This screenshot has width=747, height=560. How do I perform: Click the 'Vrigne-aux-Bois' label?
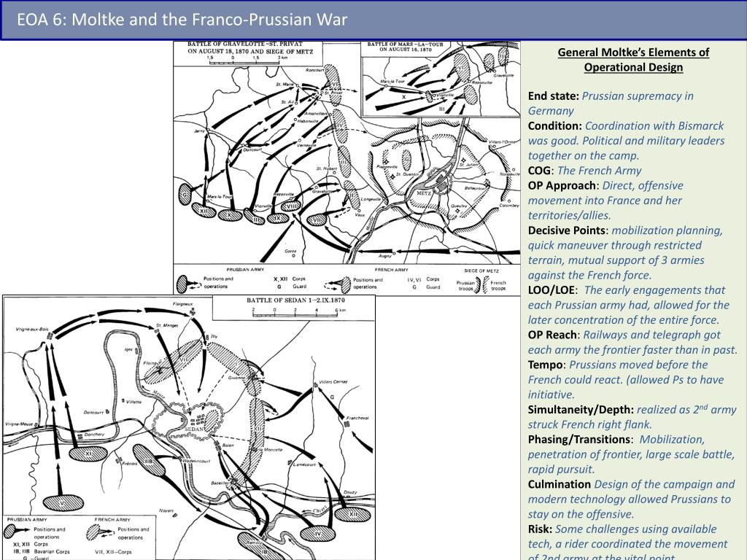pos(32,329)
